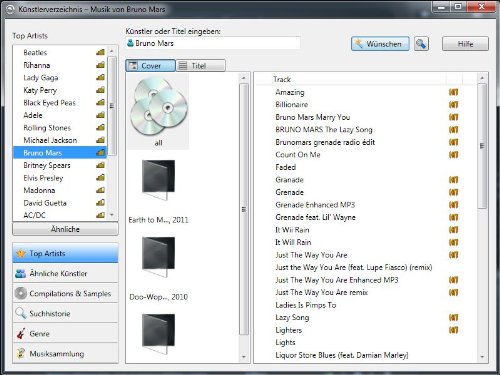Select track 'Faded'
This screenshot has height=375, width=500.
(x=285, y=167)
